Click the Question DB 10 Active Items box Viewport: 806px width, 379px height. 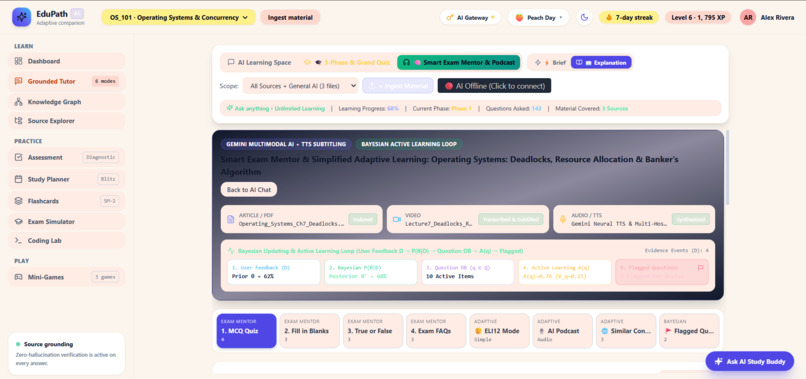[x=468, y=272]
